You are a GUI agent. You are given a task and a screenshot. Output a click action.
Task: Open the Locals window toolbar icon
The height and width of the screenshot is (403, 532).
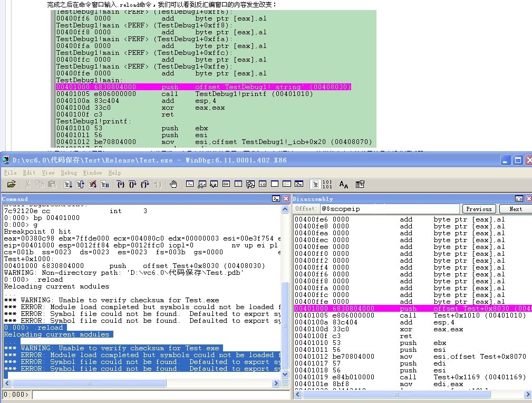point(214,184)
